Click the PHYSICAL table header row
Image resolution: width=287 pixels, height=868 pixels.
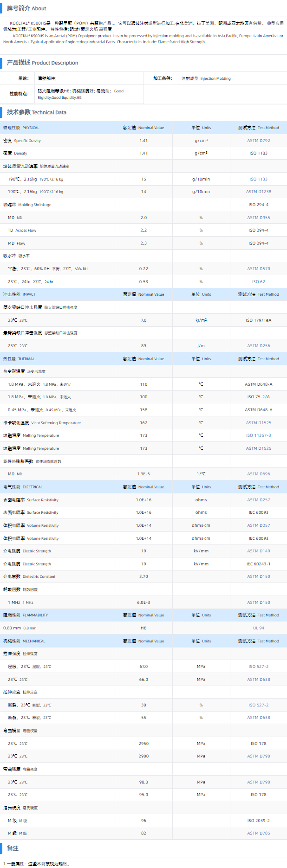click(x=21, y=128)
